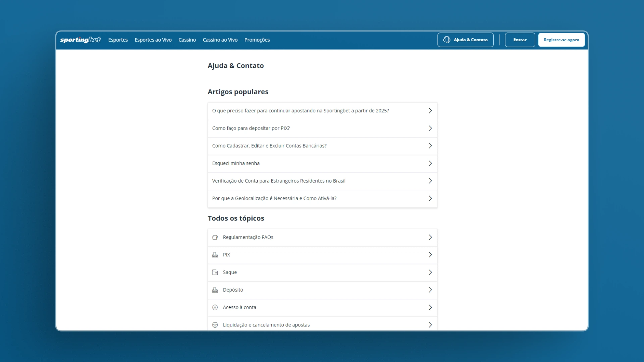
Task: Expand chevron on Geolocalização article row
Action: 430,198
